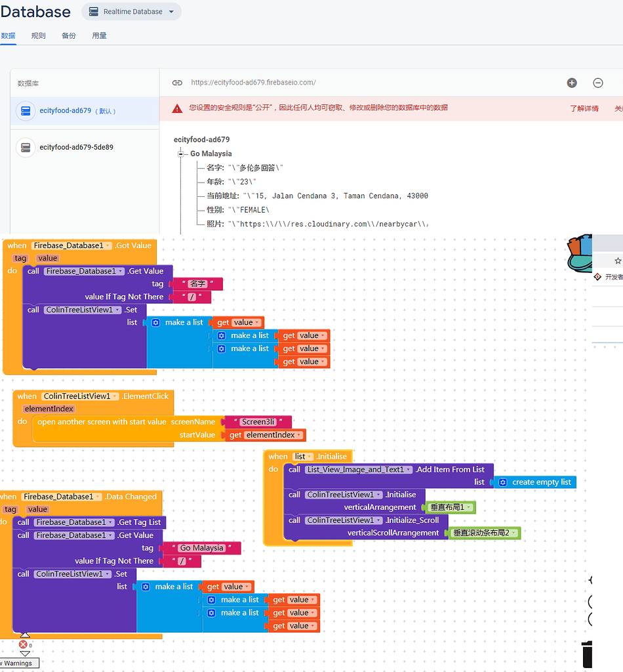623x672 pixels.
Task: Click the error count icon showing zero errors
Action: point(22,644)
